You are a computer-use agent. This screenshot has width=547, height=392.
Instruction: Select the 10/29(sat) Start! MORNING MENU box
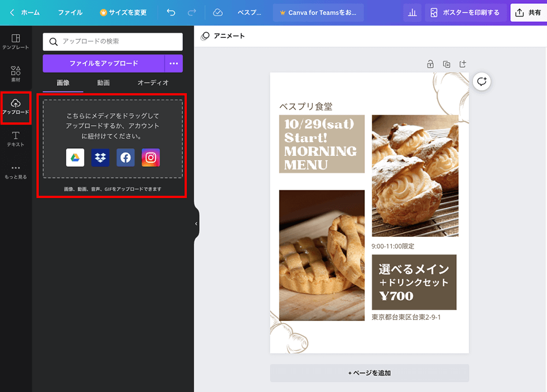point(322,144)
